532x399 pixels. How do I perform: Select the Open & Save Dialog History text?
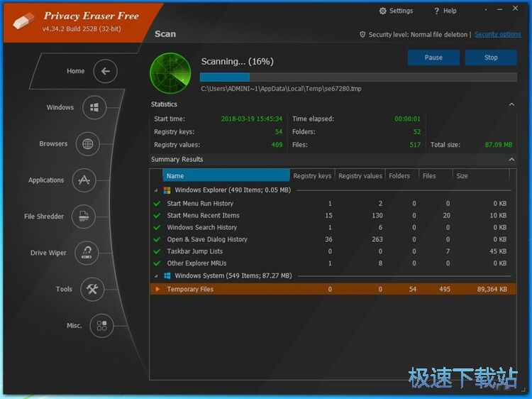click(x=207, y=239)
